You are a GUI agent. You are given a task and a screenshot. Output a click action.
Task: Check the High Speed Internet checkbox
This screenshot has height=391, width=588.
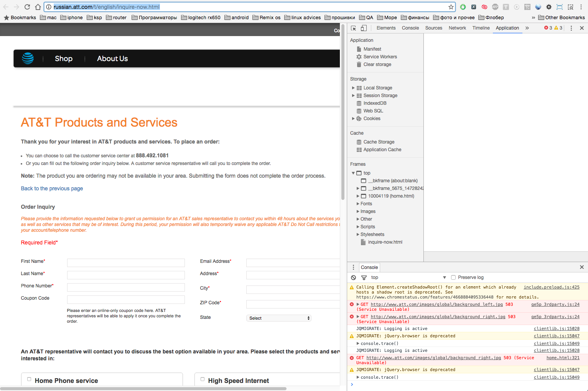coord(203,379)
